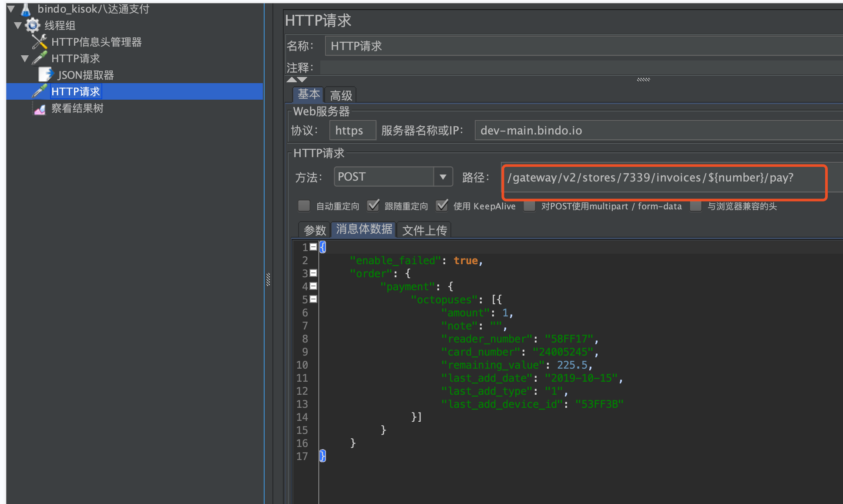Click the "amount" value 1 on line 6
Image resolution: width=843 pixels, height=504 pixels.
(x=505, y=312)
